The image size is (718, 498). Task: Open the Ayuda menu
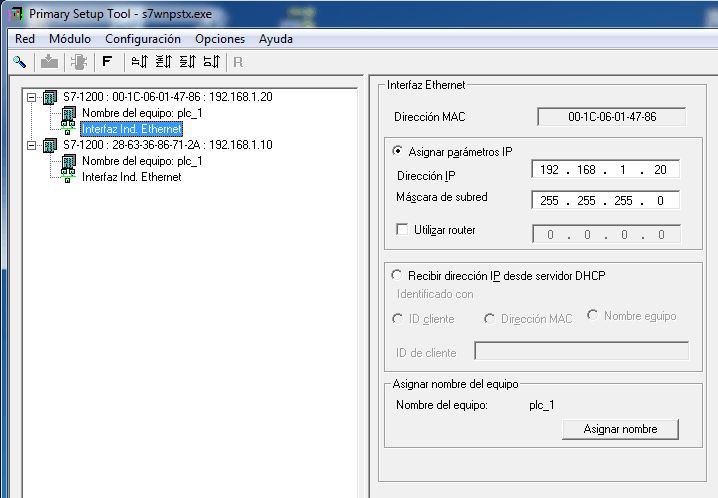[276, 39]
